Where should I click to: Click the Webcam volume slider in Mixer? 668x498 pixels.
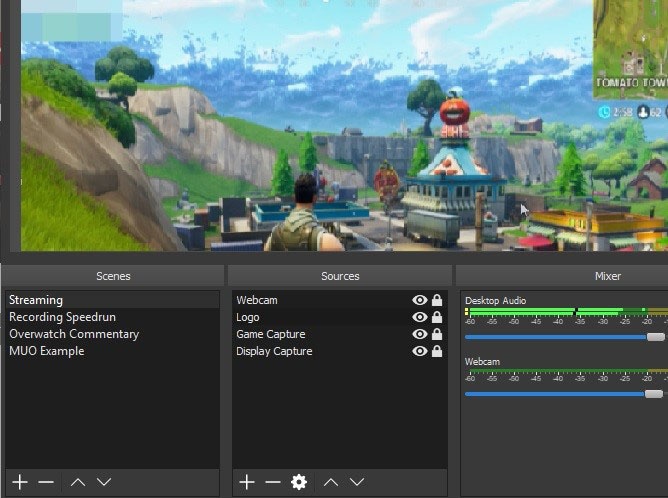(564, 394)
